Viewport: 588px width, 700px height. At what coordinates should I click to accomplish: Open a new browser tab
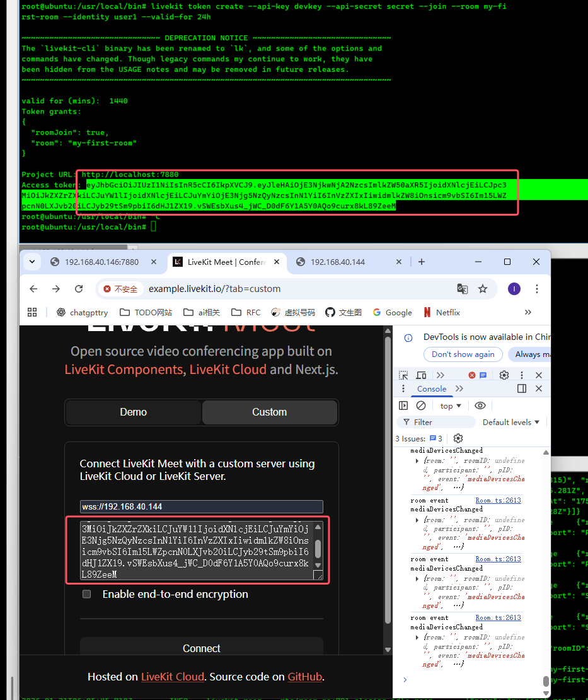pos(421,262)
